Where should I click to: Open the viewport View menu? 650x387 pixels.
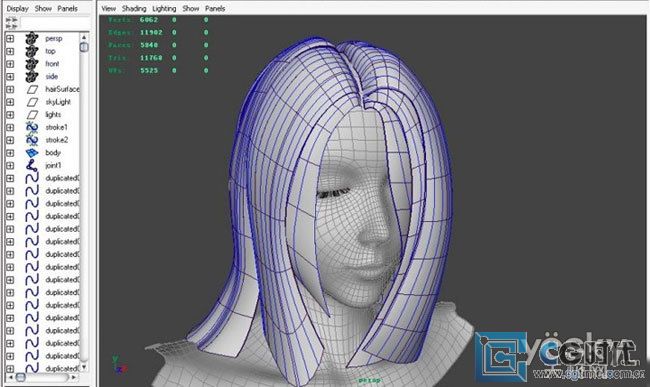pos(109,8)
